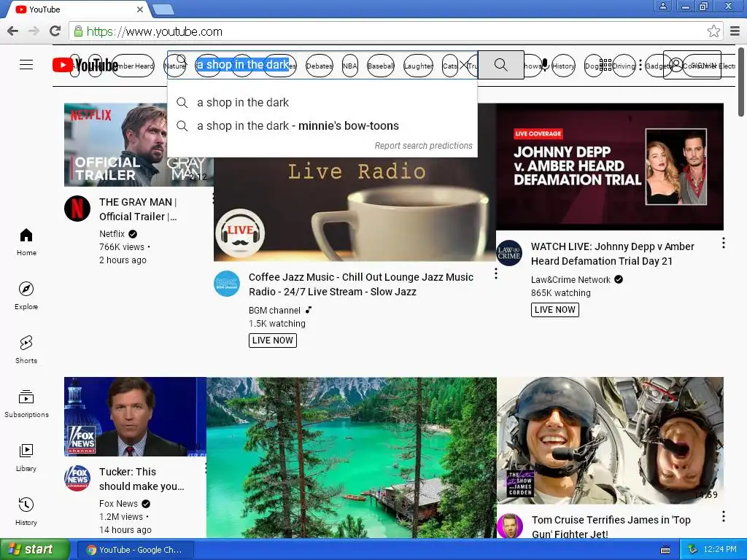Open the Live Radio coffee thumbnail
Screen dimensions: 747x560
click(x=355, y=209)
